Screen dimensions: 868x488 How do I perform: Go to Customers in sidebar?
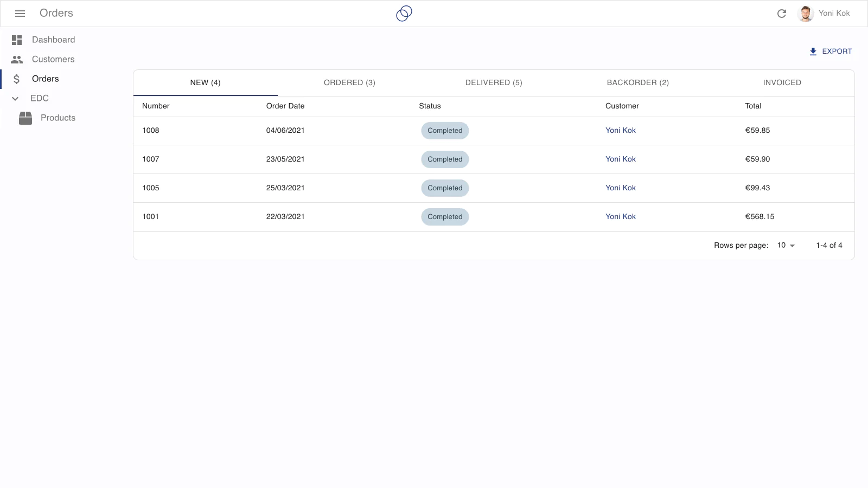click(x=53, y=60)
